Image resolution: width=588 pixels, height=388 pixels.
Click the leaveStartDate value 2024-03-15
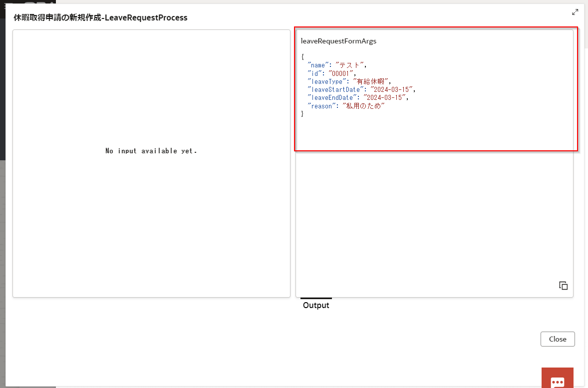pos(392,89)
